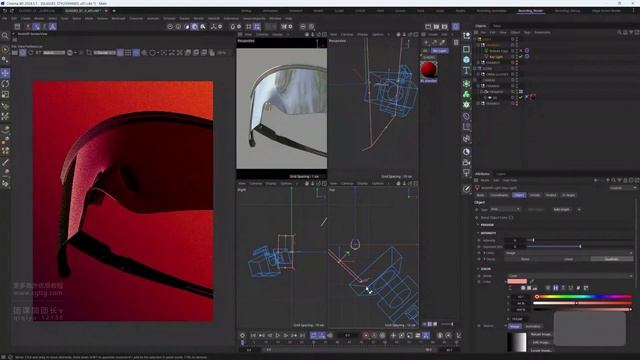The height and width of the screenshot is (360, 640).
Task: Click the Hue rainbow slider
Action: point(583,297)
